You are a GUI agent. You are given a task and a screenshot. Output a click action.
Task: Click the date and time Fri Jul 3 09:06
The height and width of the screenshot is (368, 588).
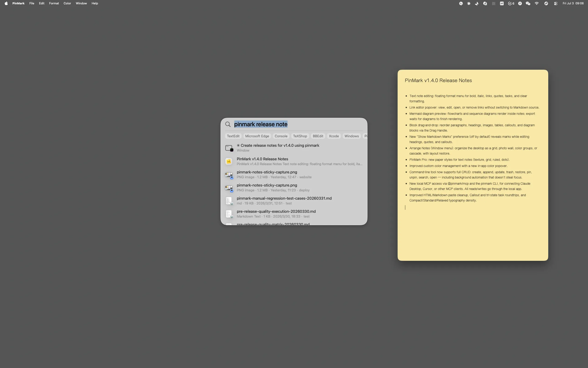tap(573, 3)
